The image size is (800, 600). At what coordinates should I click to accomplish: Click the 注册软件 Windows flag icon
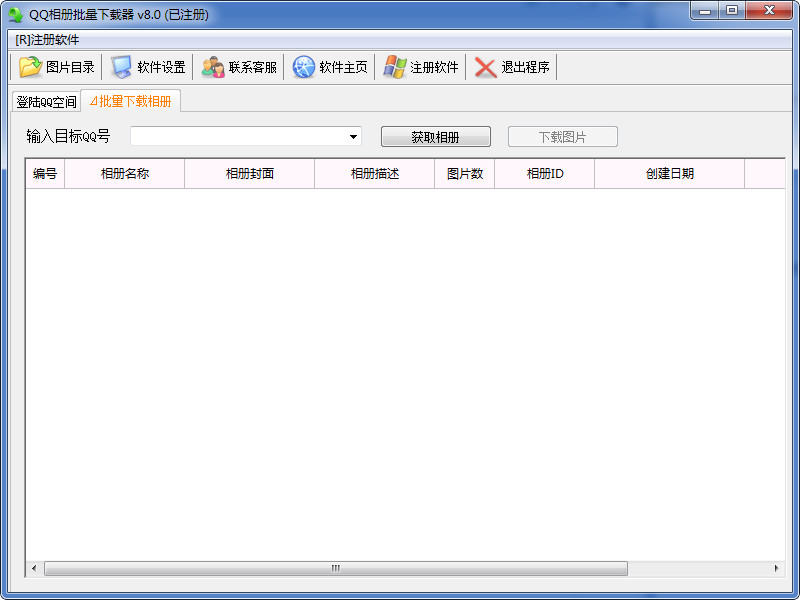(x=394, y=67)
